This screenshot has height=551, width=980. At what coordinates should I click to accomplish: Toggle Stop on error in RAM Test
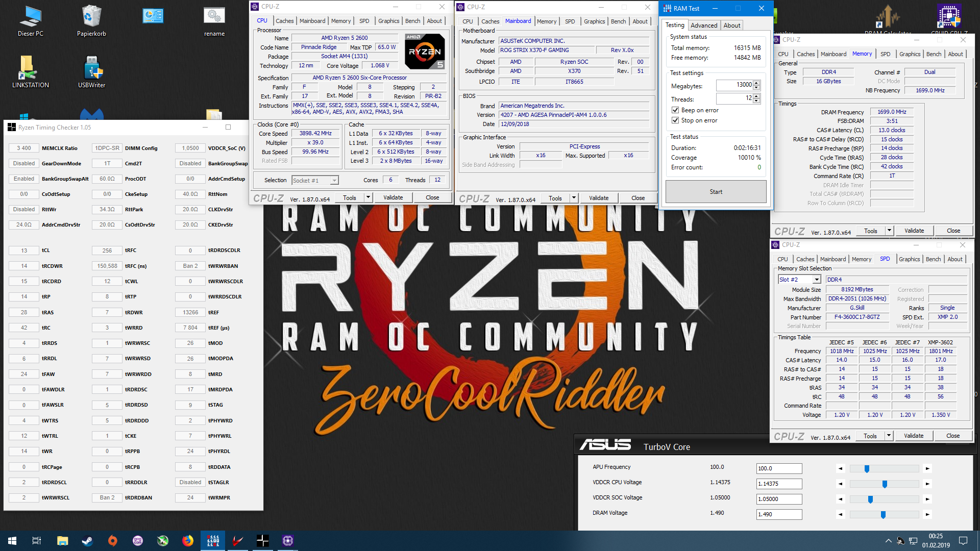tap(675, 120)
